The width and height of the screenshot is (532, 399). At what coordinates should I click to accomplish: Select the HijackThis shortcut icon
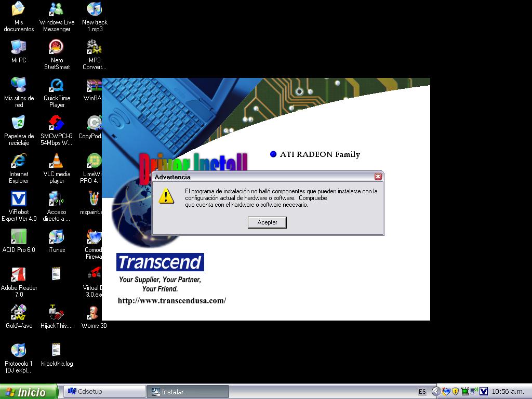pos(57,317)
